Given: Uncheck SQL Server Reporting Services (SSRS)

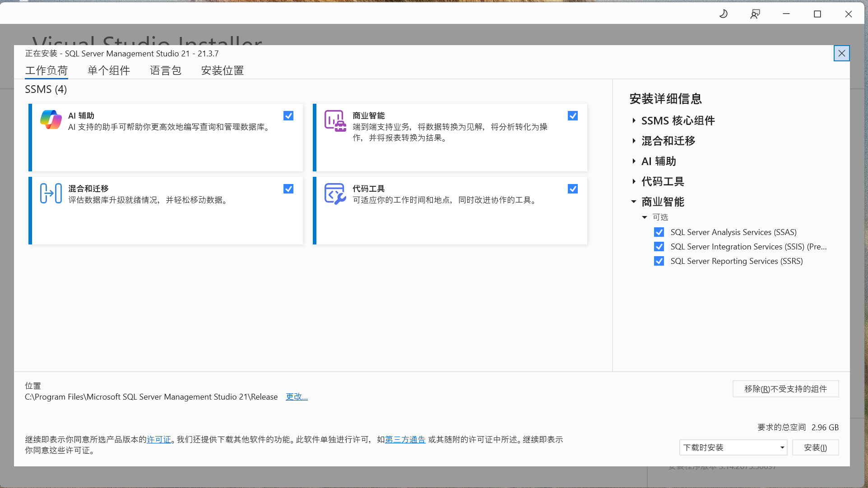Looking at the screenshot, I should point(659,261).
